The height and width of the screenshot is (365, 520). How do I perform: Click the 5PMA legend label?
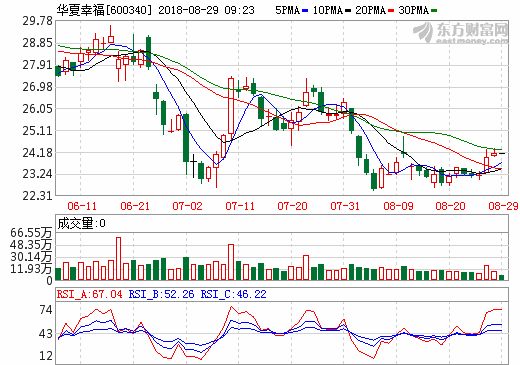pyautogui.click(x=287, y=10)
